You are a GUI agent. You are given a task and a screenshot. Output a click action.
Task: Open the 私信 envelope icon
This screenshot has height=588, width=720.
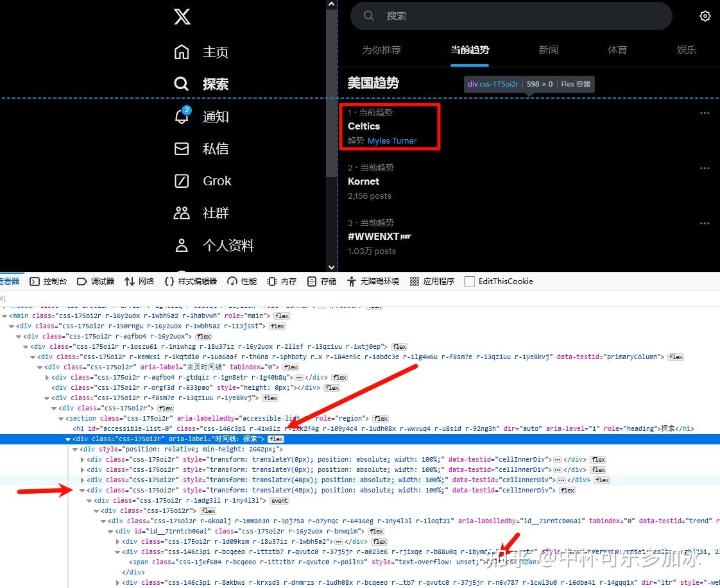(182, 148)
